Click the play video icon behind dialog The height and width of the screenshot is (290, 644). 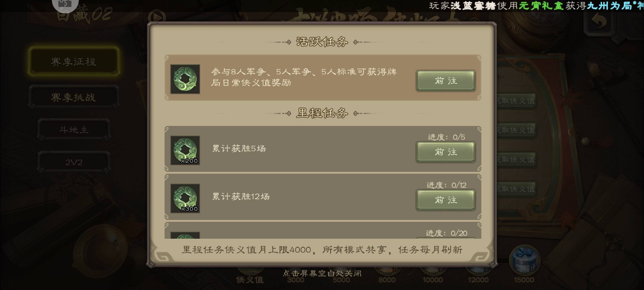(157, 17)
